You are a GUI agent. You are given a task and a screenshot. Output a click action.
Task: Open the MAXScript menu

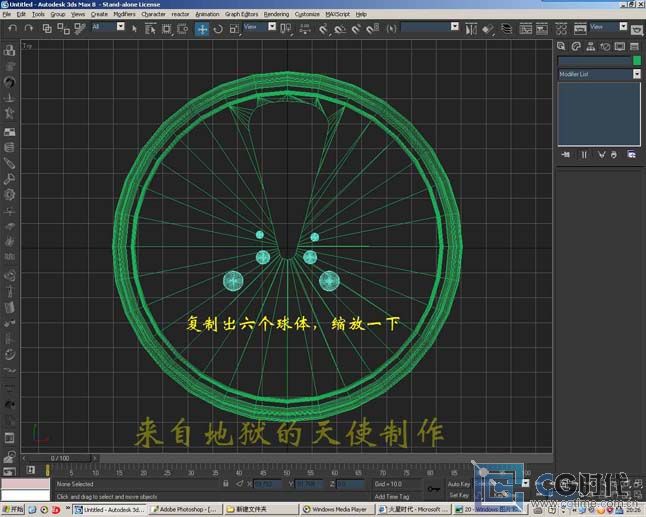coord(337,14)
